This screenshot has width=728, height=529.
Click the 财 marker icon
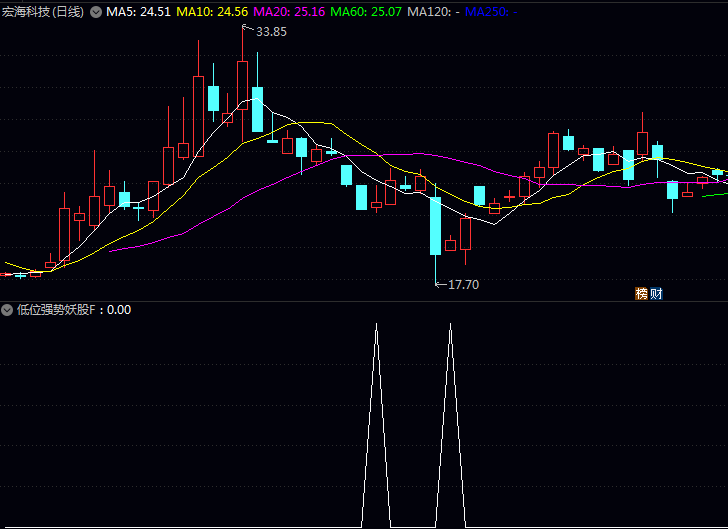coord(656,293)
